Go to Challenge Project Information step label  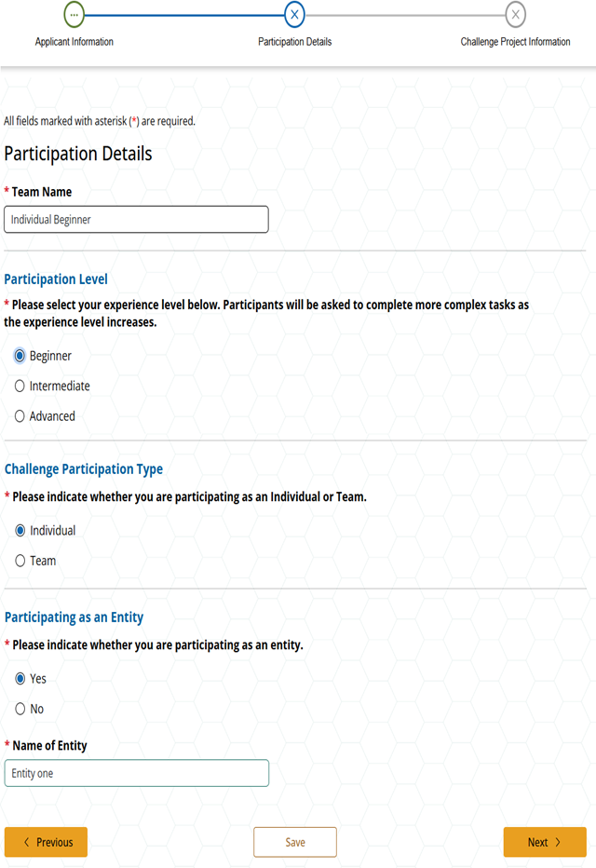click(515, 42)
